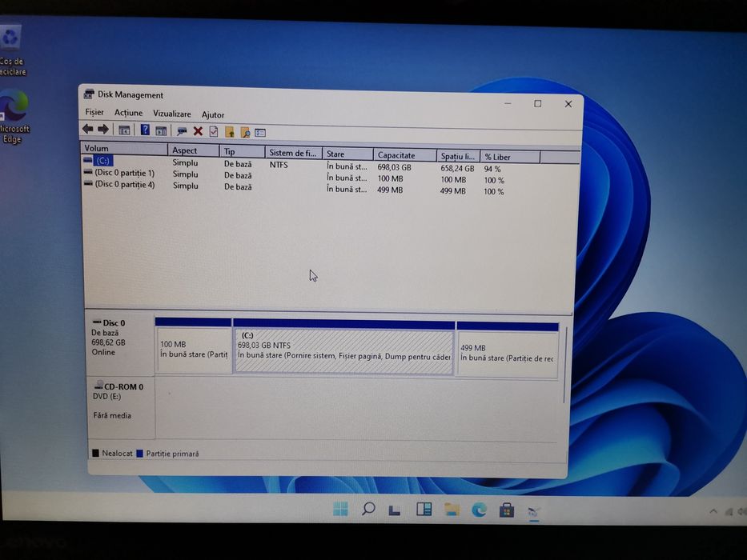Click the Back arrow in the toolbar
This screenshot has width=747, height=560.
click(87, 129)
